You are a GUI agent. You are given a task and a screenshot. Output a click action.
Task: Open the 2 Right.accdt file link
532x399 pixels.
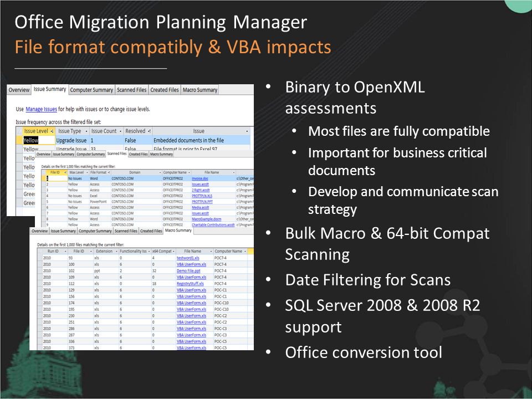click(201, 190)
